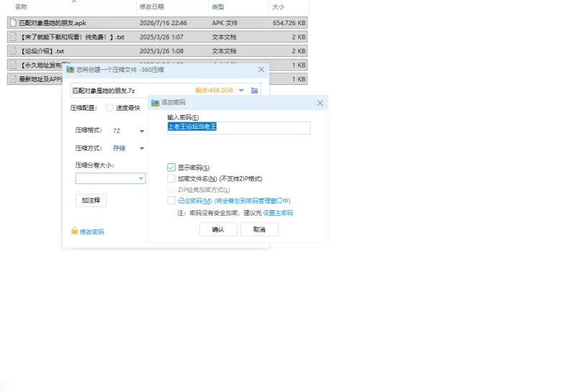The image size is (576, 392).
Task: Open the 设置主密码 link
Action: [278, 213]
